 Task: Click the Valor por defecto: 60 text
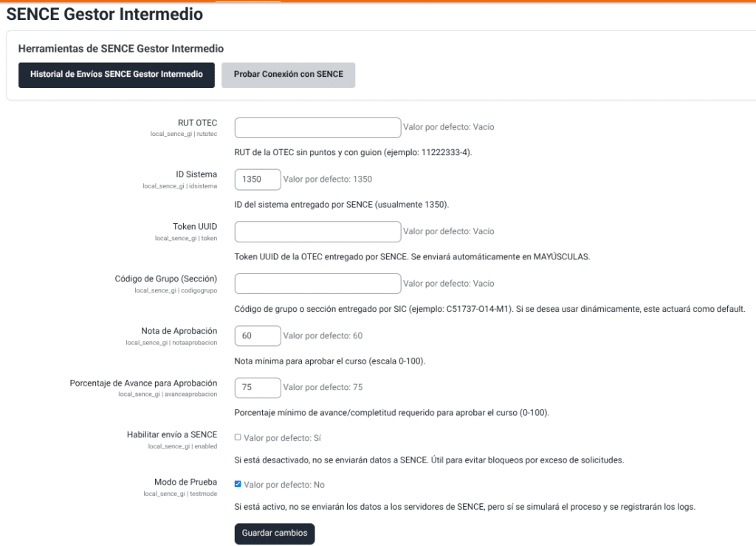tap(323, 335)
